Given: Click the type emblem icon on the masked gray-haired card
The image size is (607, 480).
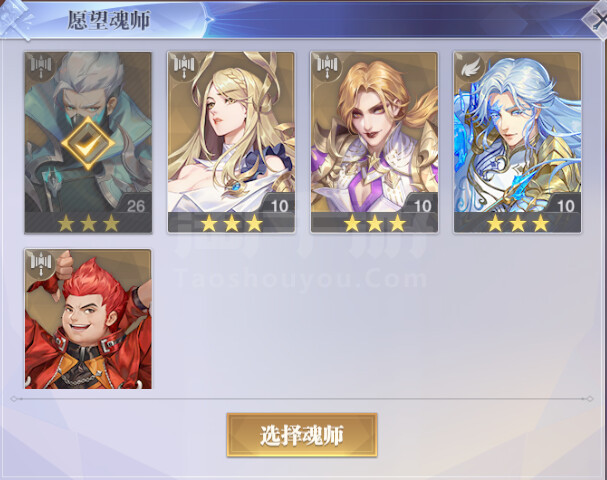Looking at the screenshot, I should (x=41, y=67).
